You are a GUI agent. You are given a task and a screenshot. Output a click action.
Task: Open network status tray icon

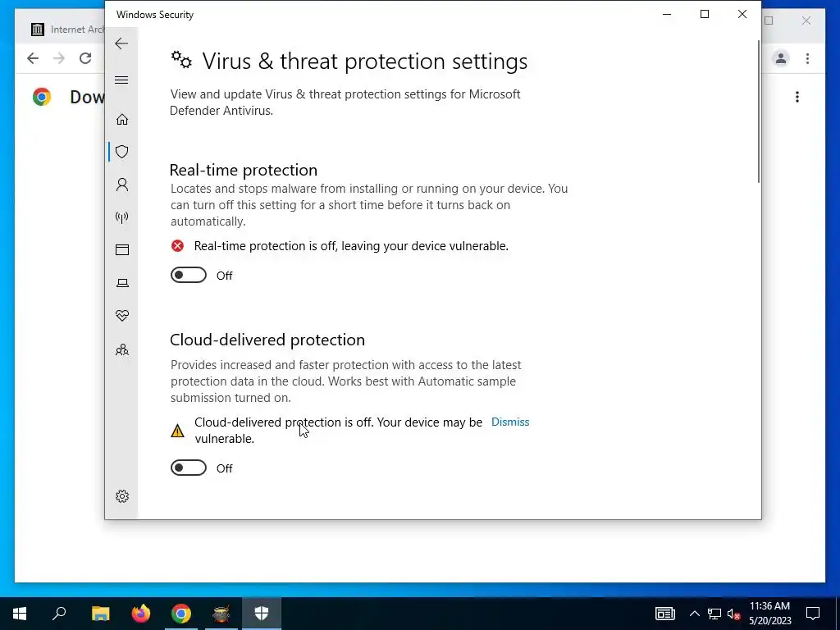click(714, 614)
